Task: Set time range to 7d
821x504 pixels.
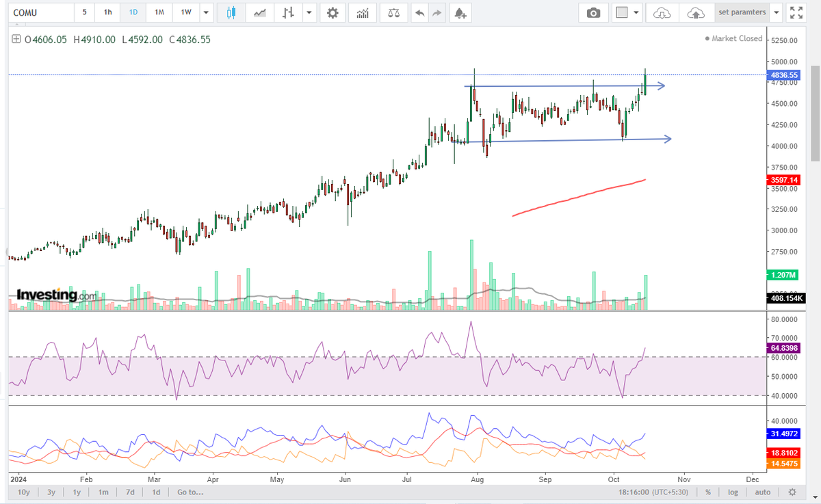Action: point(130,492)
